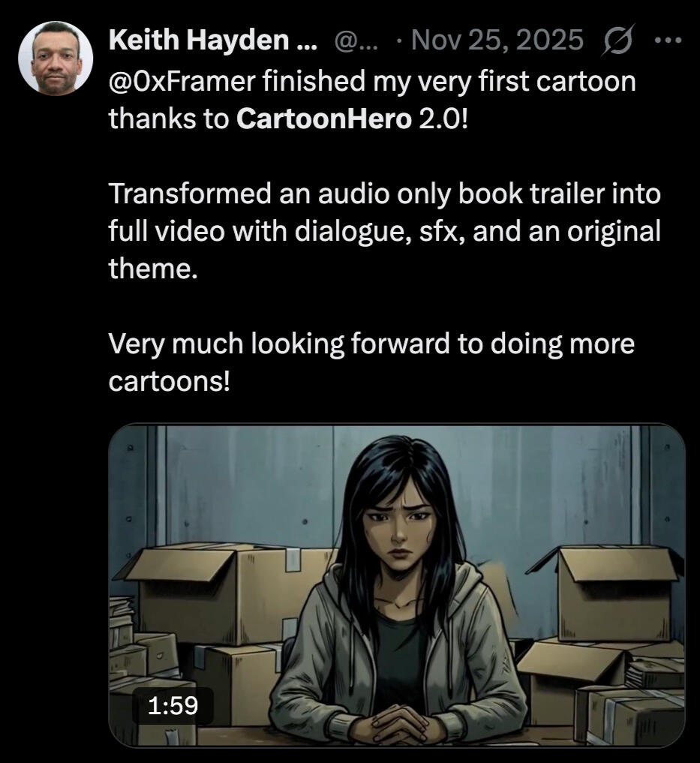The height and width of the screenshot is (763, 700).
Task: Click the 'finished my very first cartoon' line
Action: (x=449, y=81)
